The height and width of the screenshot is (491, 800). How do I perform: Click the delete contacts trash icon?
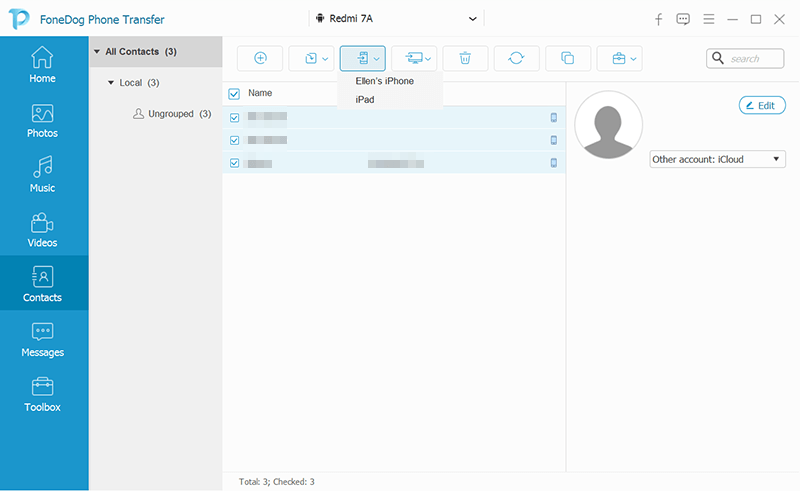465,59
